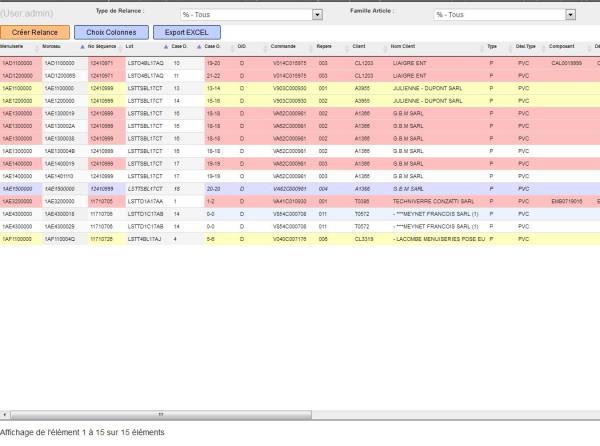Click the horizontal scrollbar left arrow
600x446 pixels.
(5, 414)
